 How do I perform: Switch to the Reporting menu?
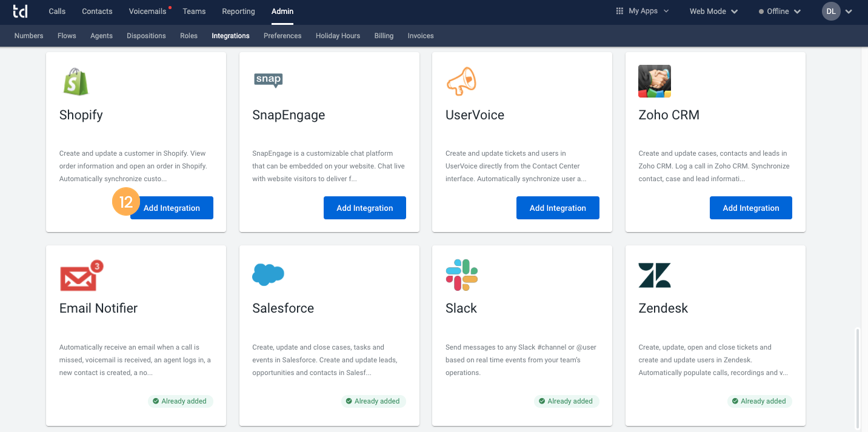pos(238,11)
